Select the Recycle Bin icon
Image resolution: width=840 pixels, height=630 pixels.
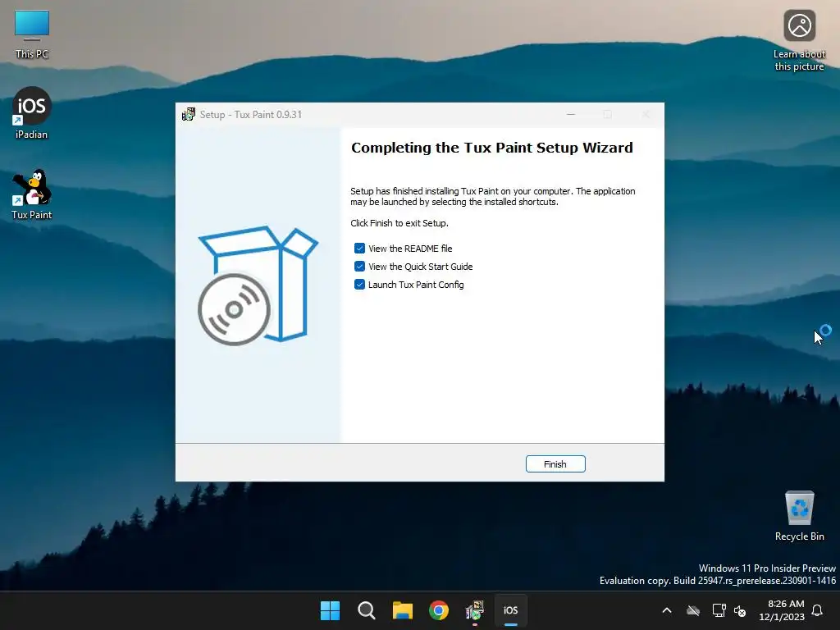point(799,517)
